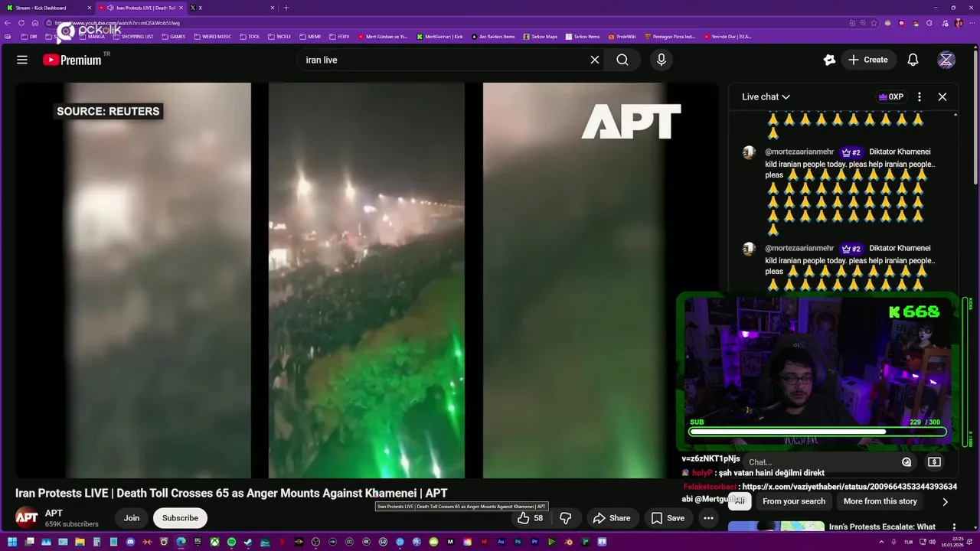Close the live chat panel
Screen dimensions: 980x551
click(942, 97)
